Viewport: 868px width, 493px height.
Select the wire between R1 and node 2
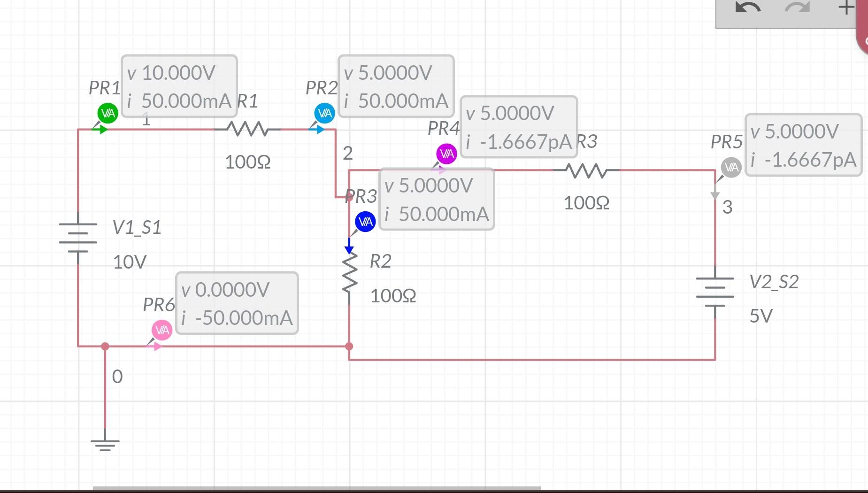tap(300, 128)
